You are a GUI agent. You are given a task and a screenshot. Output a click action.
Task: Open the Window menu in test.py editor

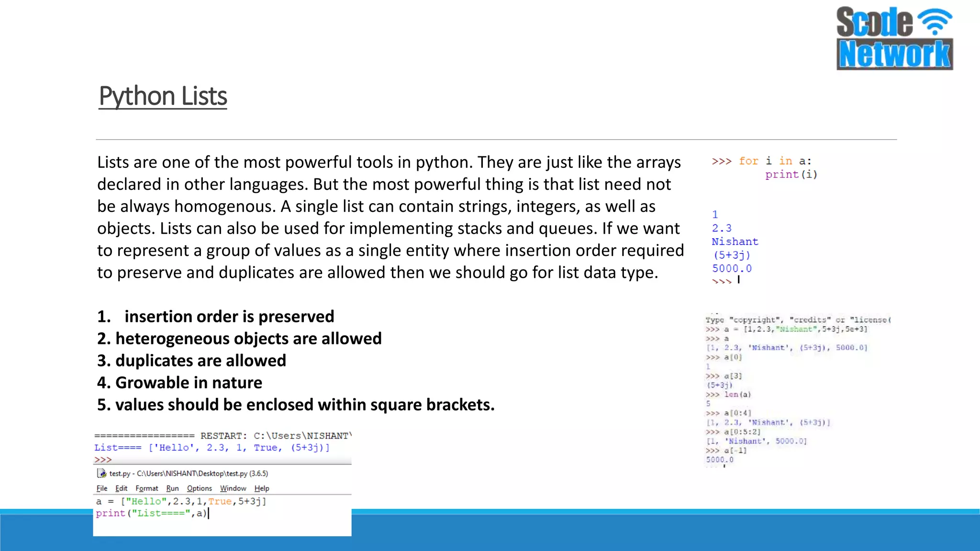(233, 488)
